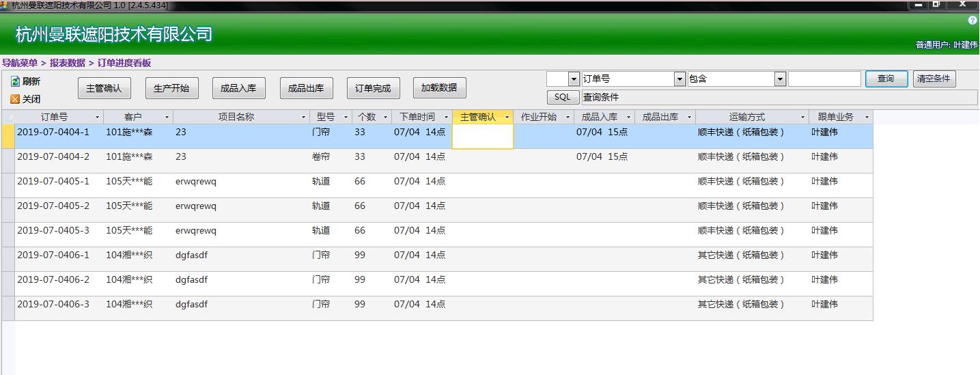Click the select-all corner of the table
The height and width of the screenshot is (375, 980).
(x=8, y=117)
